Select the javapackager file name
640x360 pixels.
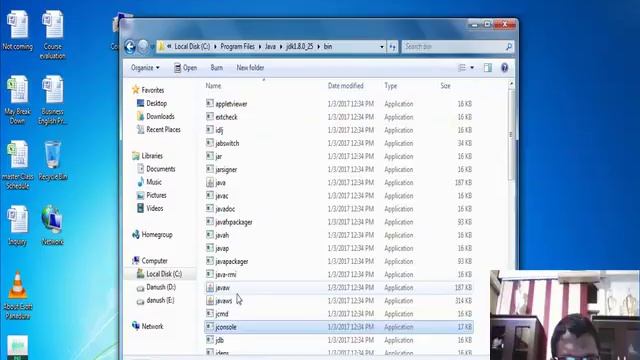coord(231,261)
